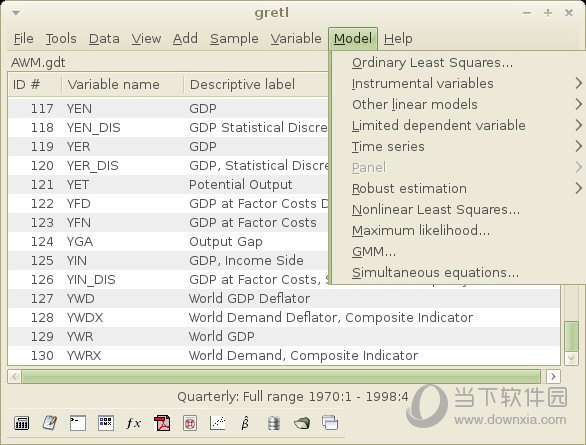Select variable row 123 YFN

tap(168, 223)
